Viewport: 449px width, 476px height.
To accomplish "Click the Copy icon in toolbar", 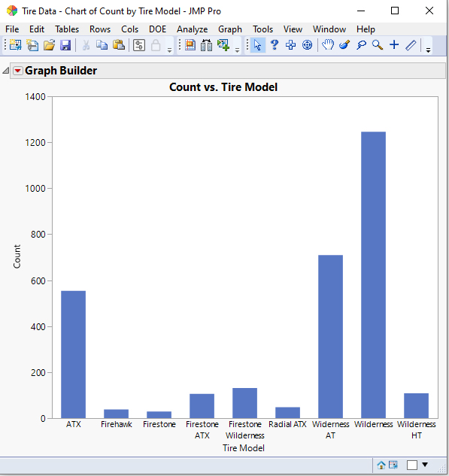I will (102, 45).
